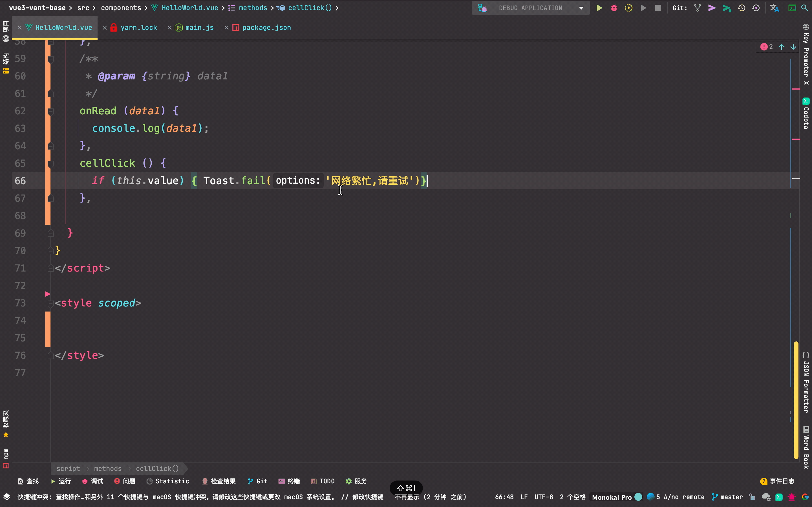Stop the app with the stop square icon

pyautogui.click(x=658, y=8)
